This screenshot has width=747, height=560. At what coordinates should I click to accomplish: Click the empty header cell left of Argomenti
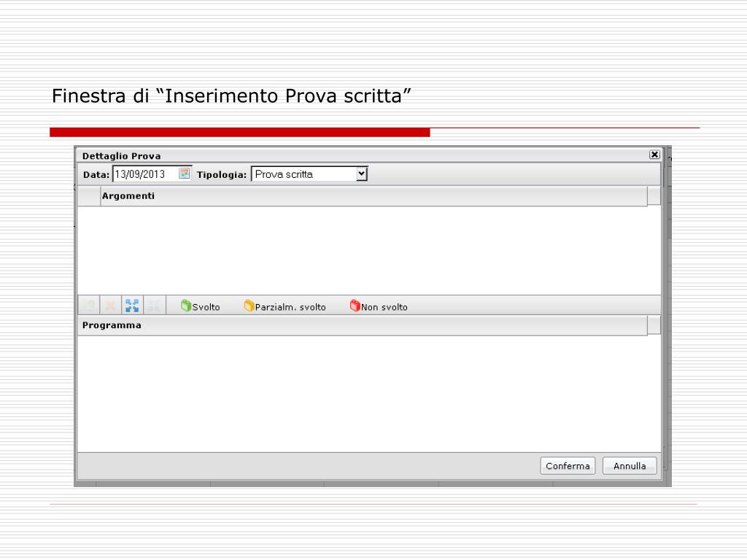tap(89, 196)
